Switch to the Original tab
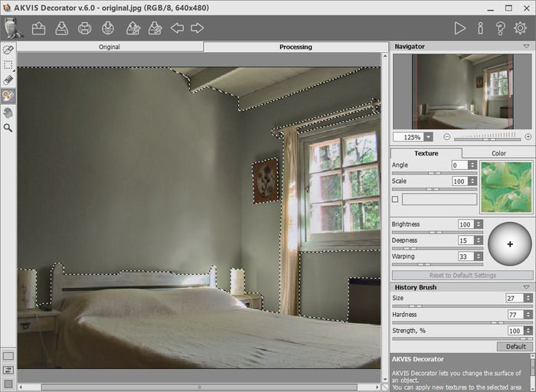The image size is (536, 392). point(109,47)
